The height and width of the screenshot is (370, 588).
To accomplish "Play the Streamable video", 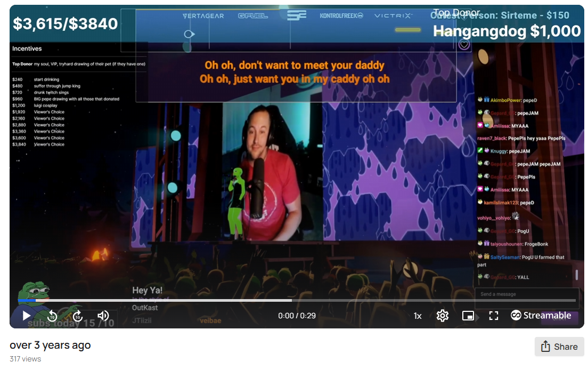I will pos(26,316).
